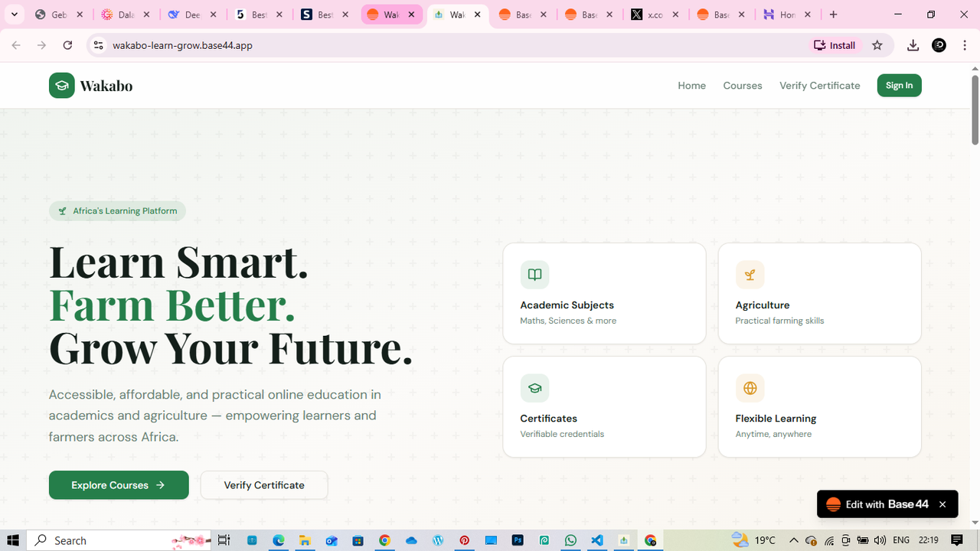This screenshot has height=551, width=980.
Task: Open Task View on the taskbar
Action: [224, 540]
